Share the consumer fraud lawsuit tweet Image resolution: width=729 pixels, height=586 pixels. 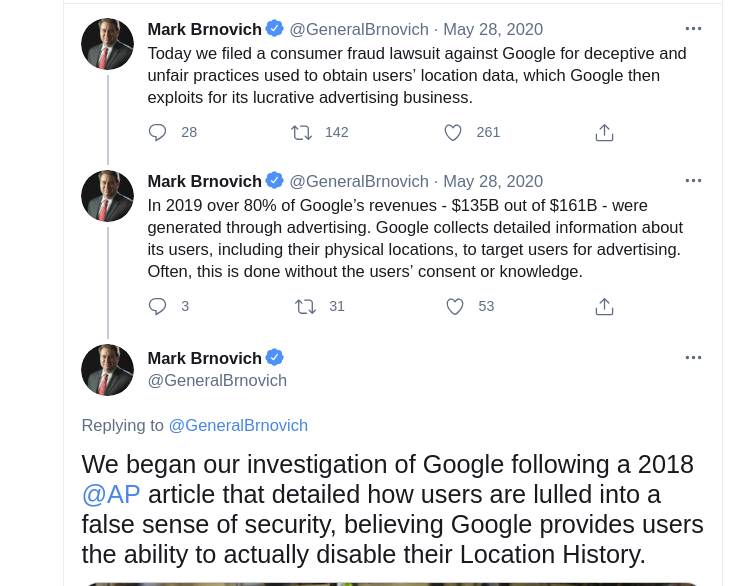604,133
